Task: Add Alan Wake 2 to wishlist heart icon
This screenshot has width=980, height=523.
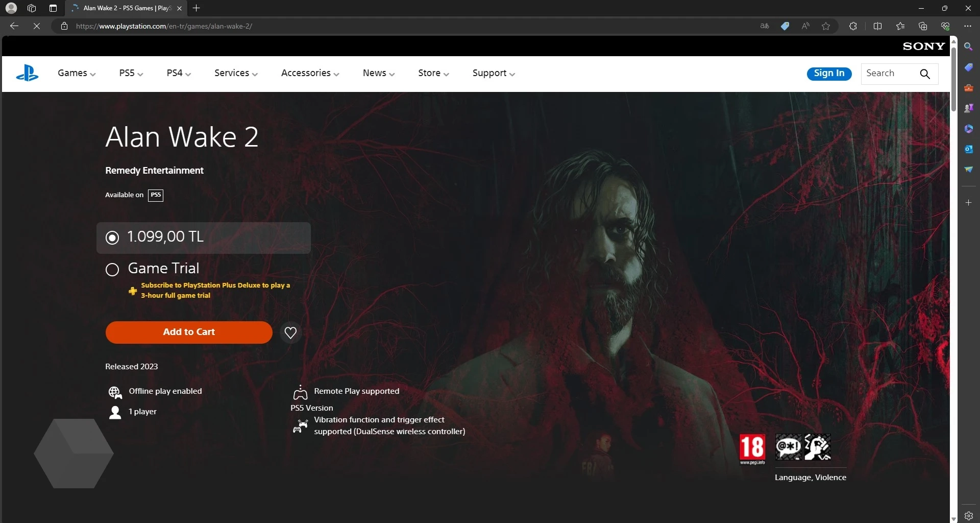Action: (x=290, y=332)
